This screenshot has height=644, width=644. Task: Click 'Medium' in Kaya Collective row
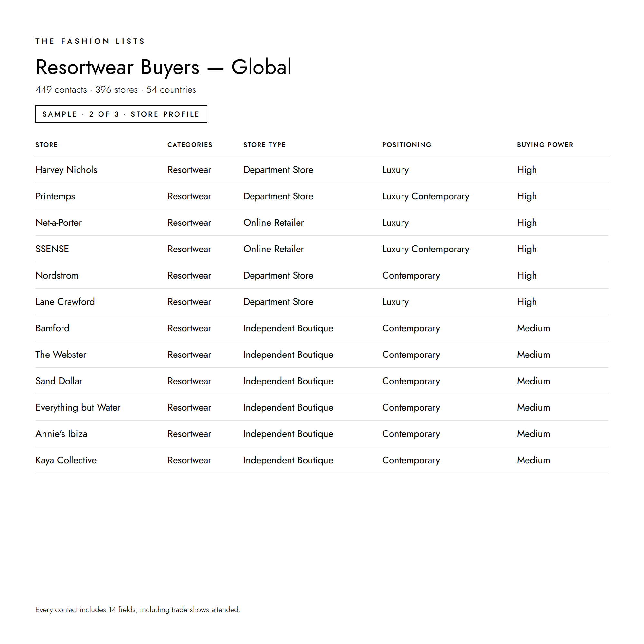pos(534,460)
